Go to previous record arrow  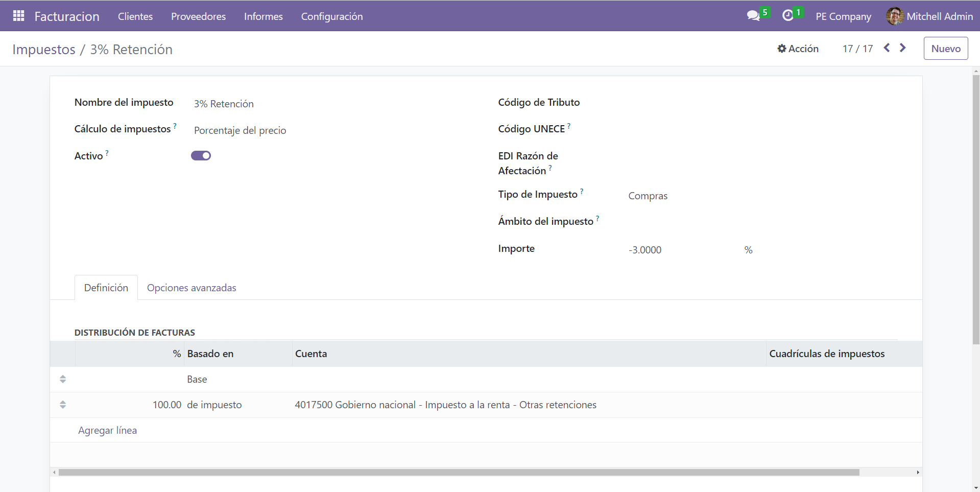pyautogui.click(x=887, y=48)
